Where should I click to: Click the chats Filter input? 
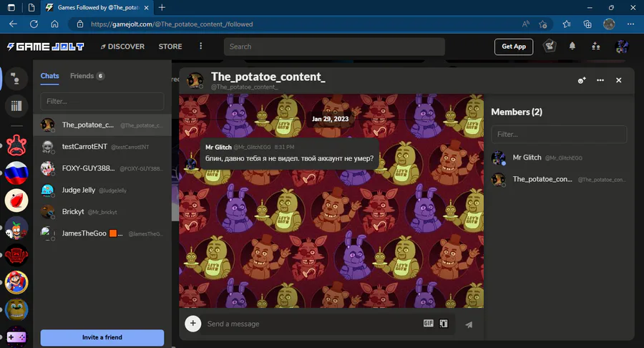tap(102, 101)
